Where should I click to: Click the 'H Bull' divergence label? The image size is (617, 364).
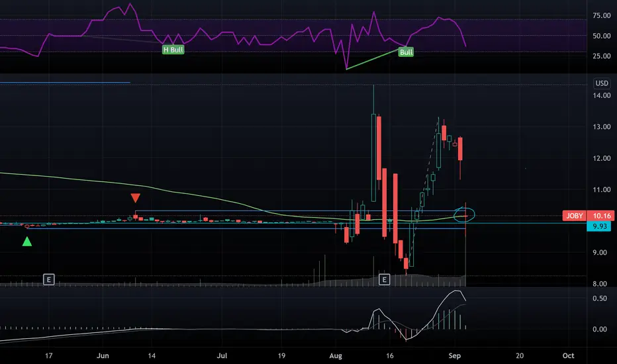coord(173,50)
